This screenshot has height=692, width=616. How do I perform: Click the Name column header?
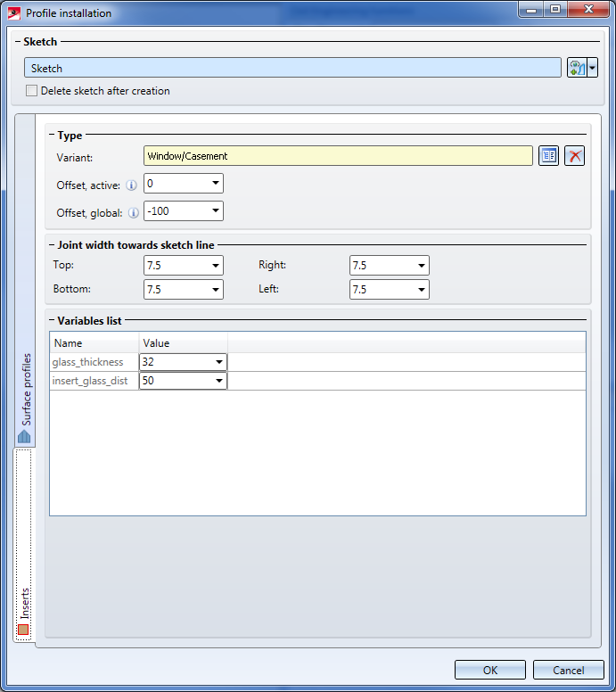94,343
